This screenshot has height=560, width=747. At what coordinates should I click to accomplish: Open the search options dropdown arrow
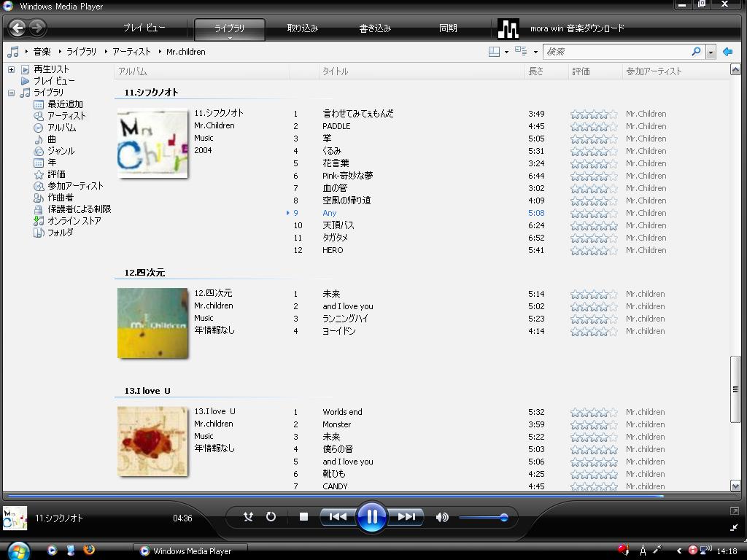coord(711,52)
